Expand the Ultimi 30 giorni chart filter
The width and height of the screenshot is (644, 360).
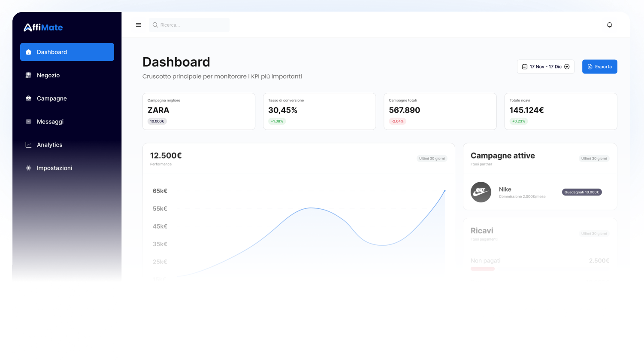pyautogui.click(x=432, y=158)
